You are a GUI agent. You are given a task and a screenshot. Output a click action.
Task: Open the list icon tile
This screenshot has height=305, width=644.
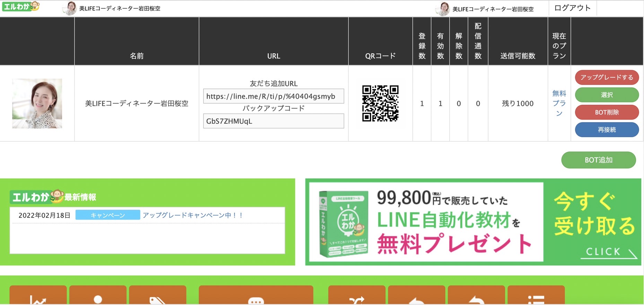[536, 295]
